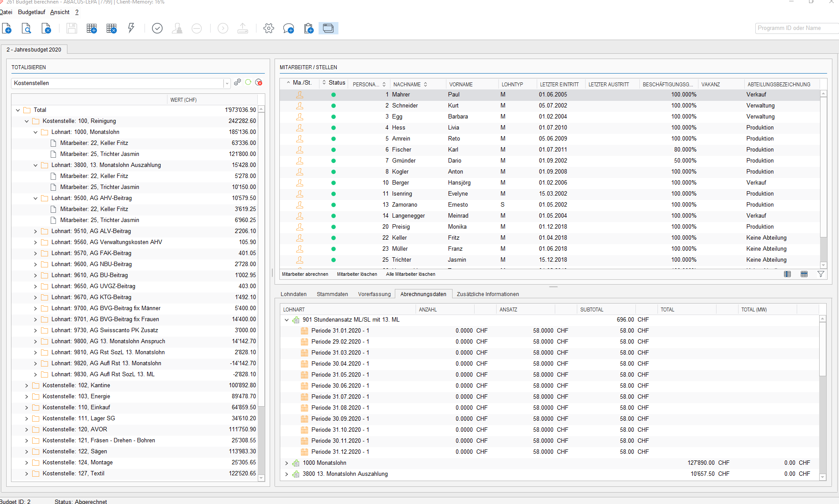Click the person icon in Zamorano row
The height and width of the screenshot is (504, 839).
[x=300, y=205]
